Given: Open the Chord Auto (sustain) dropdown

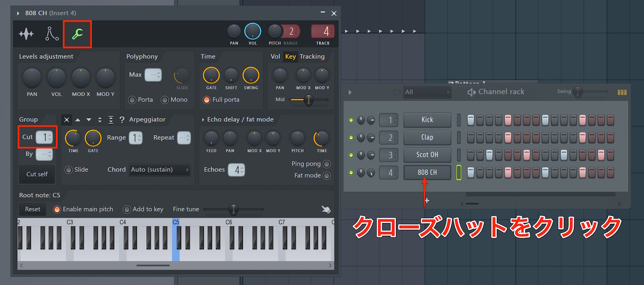Looking at the screenshot, I should click(x=160, y=169).
